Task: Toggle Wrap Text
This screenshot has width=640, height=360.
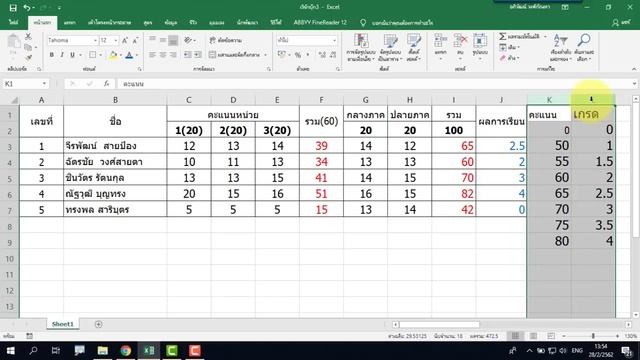Action: tap(225, 40)
